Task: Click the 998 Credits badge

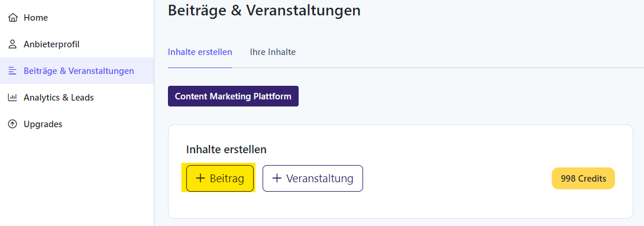Action: (583, 178)
